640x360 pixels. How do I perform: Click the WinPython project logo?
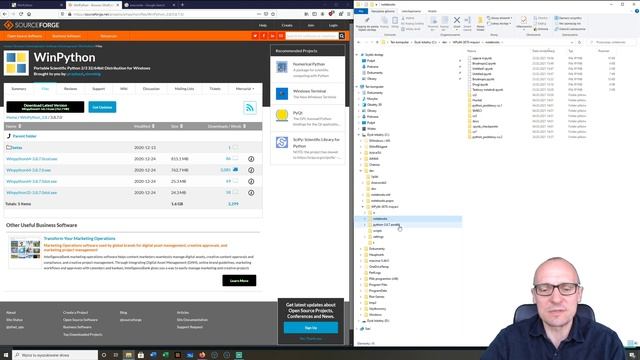[16, 63]
